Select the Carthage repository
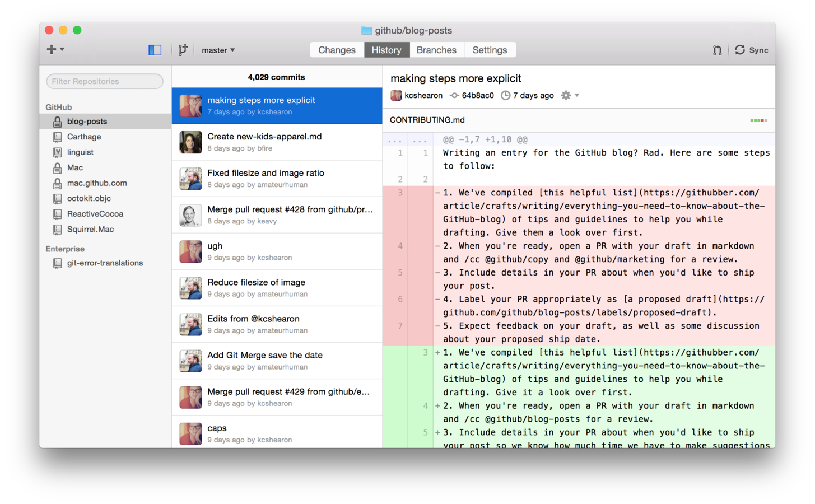 coord(105,137)
